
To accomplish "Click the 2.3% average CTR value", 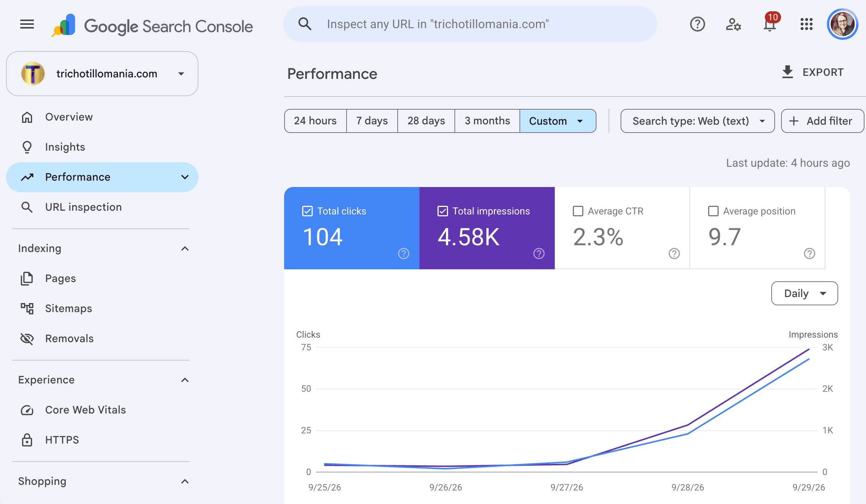I will (x=598, y=237).
